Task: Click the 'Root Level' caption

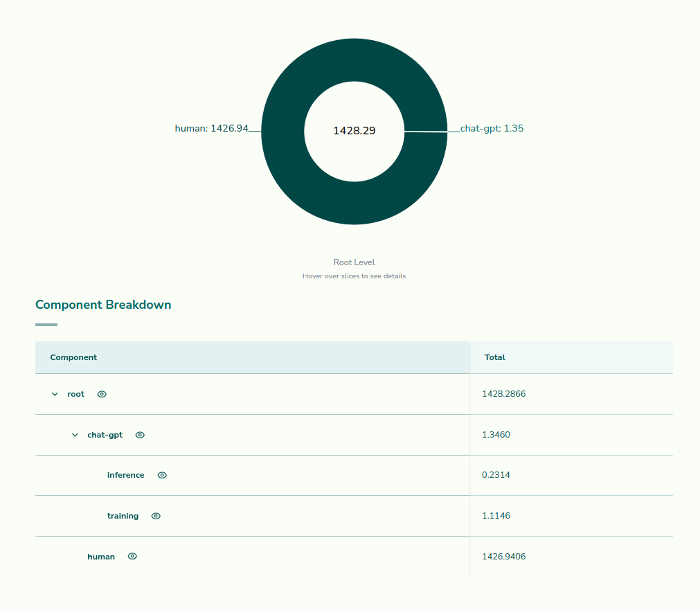Action: click(354, 262)
